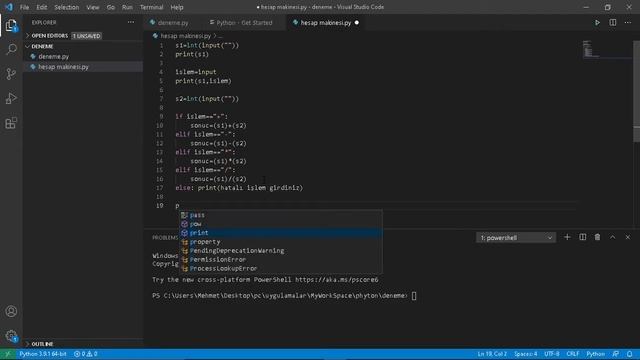Click Python language mode in status bar
640x360 pixels.
click(x=596, y=354)
